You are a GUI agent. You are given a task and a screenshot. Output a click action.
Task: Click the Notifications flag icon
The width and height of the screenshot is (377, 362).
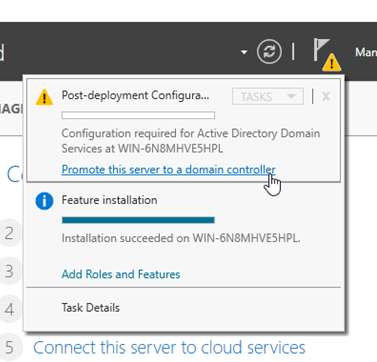click(322, 50)
